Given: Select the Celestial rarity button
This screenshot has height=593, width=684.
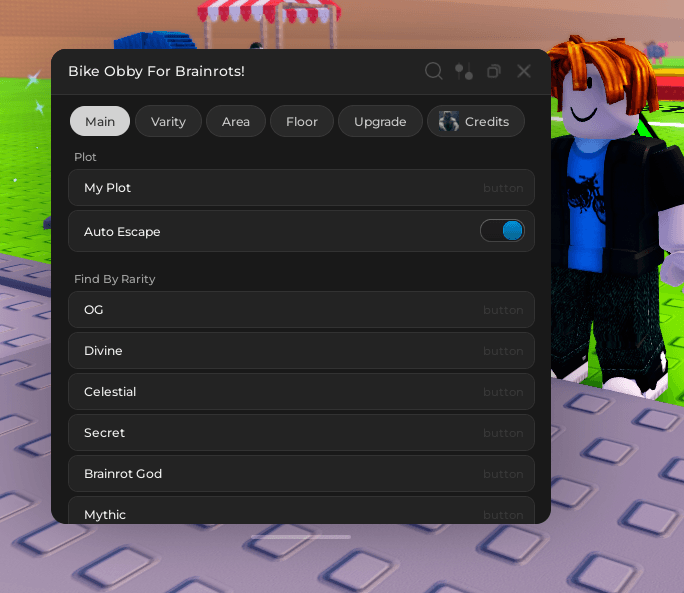Looking at the screenshot, I should 301,391.
